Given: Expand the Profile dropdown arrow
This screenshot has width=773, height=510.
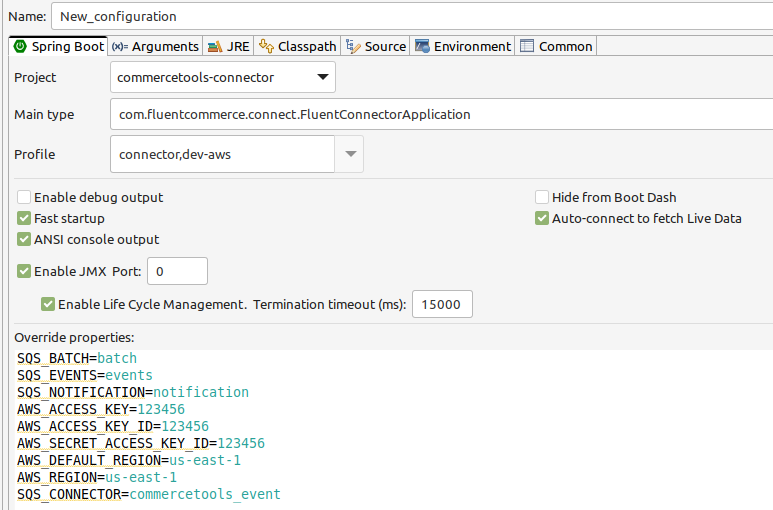Looking at the screenshot, I should click(x=349, y=154).
